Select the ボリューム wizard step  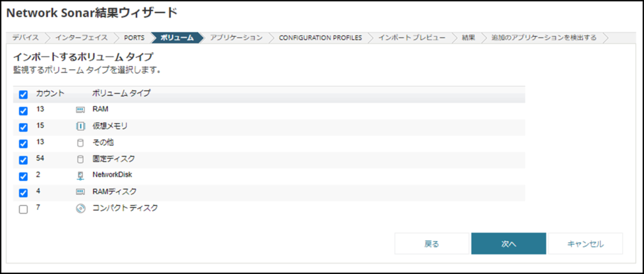pyautogui.click(x=177, y=38)
